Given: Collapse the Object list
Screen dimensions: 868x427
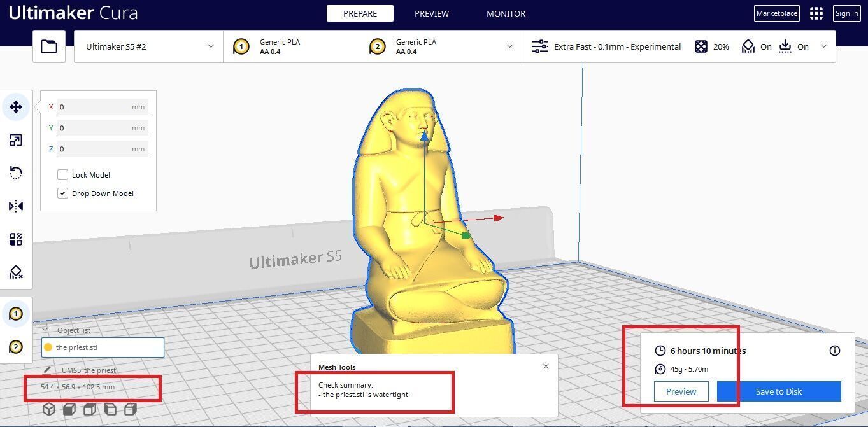Looking at the screenshot, I should [45, 330].
